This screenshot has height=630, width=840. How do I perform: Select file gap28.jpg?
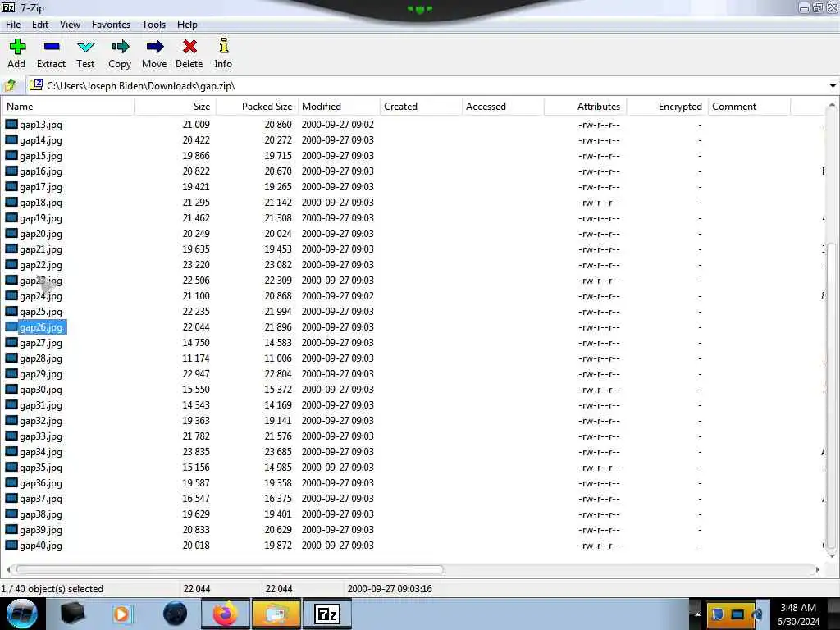point(41,358)
